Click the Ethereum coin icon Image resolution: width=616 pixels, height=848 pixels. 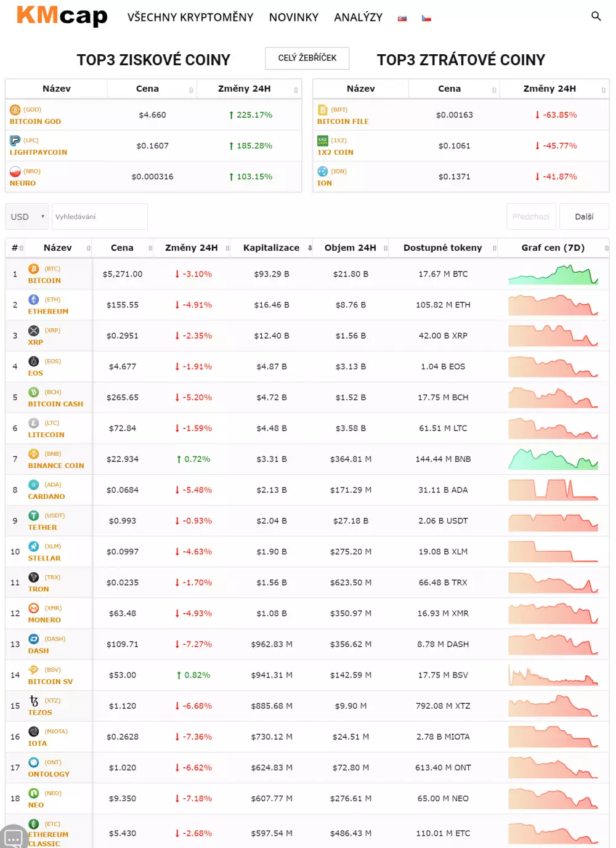(x=34, y=299)
